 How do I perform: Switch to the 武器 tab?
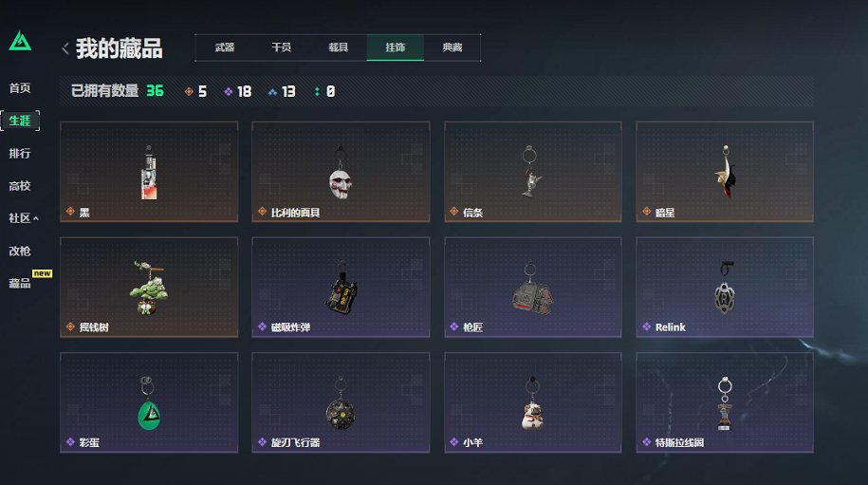[x=225, y=47]
